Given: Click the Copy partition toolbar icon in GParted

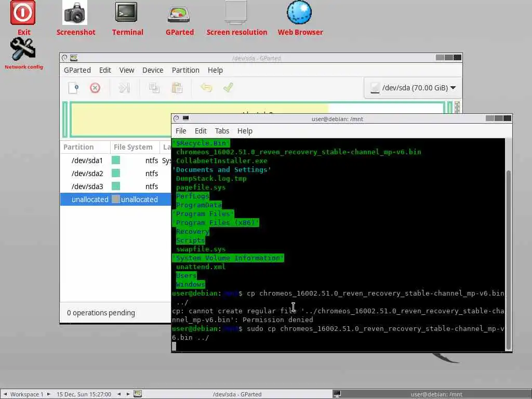Looking at the screenshot, I should 154,88.
